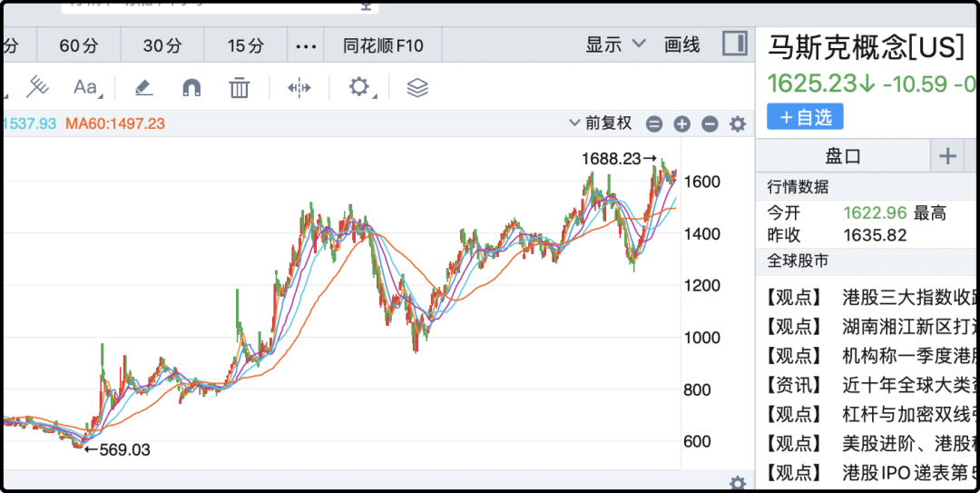Click the horizontal range measure icon
980x493 pixels.
click(299, 87)
